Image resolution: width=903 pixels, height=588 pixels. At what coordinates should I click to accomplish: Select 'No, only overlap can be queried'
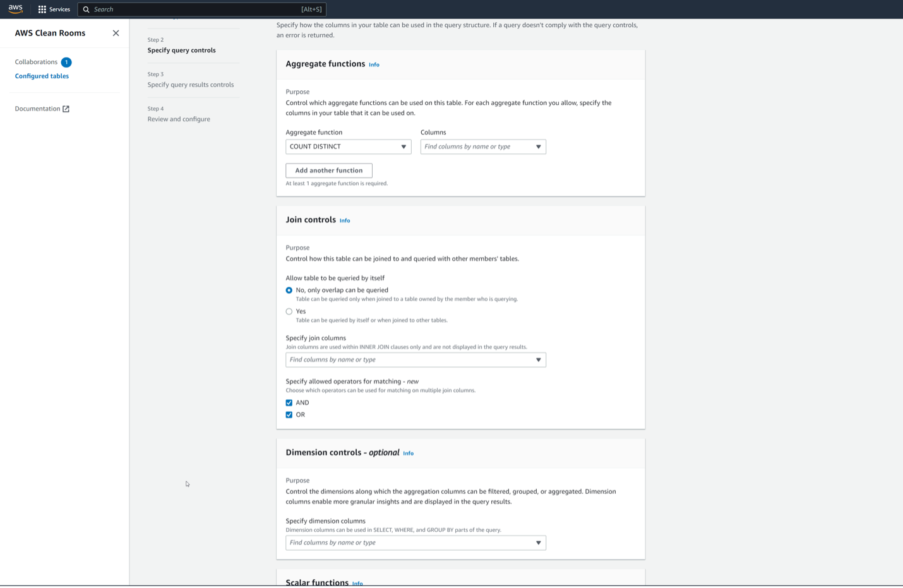coord(289,291)
